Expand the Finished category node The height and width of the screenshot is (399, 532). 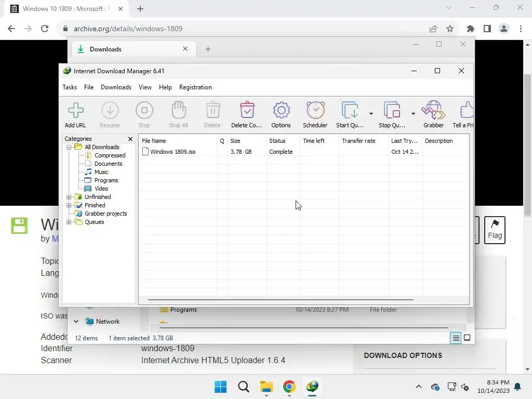click(69, 205)
